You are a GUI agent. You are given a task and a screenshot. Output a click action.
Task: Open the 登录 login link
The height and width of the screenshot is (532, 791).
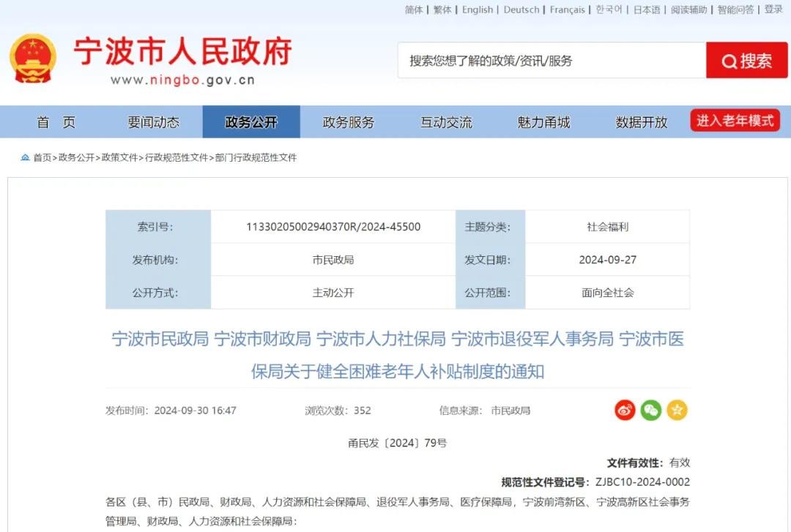(773, 10)
